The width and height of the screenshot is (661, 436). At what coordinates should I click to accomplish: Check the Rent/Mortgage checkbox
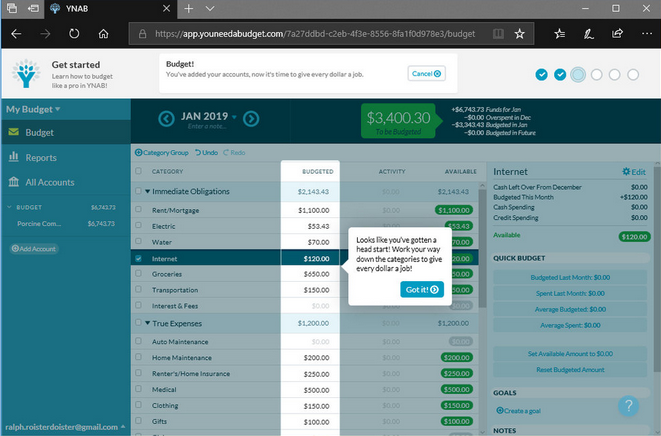(x=138, y=209)
